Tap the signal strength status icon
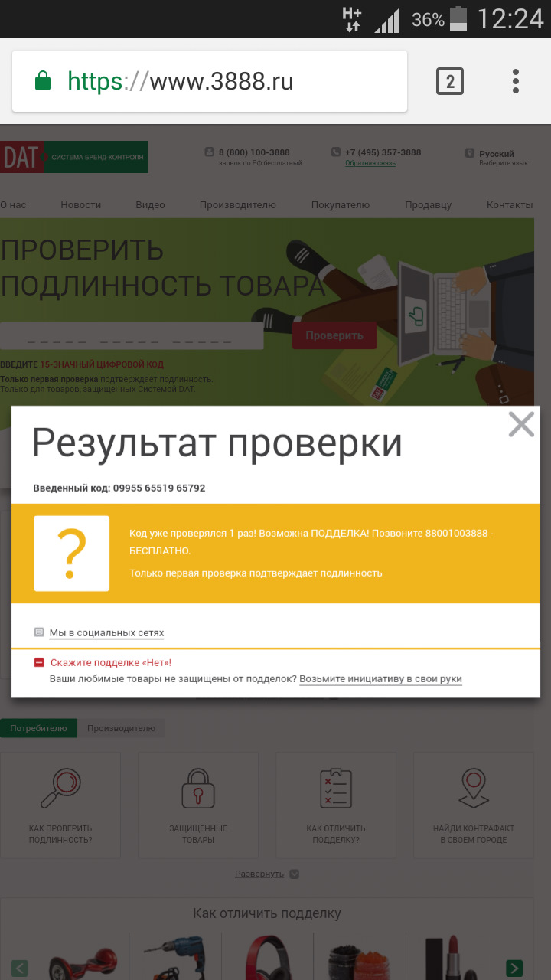 [387, 21]
